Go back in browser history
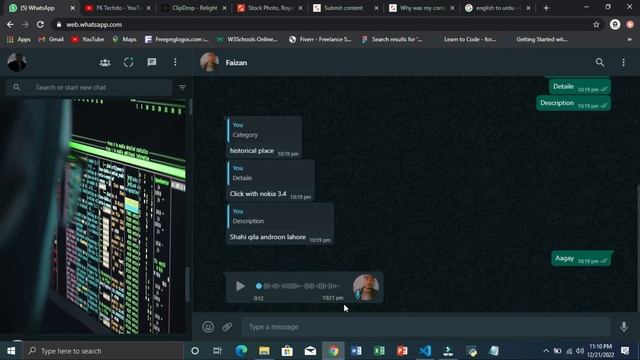640x360 pixels. tap(10, 25)
